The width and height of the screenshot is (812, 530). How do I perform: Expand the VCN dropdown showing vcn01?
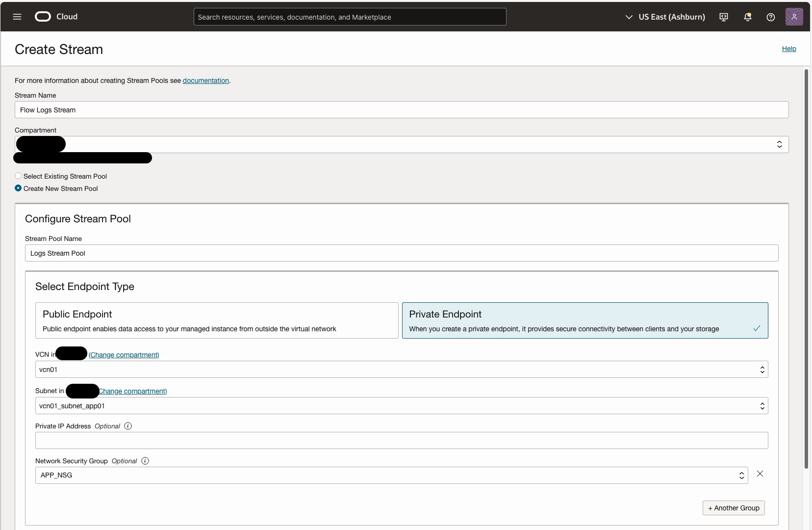(402, 370)
